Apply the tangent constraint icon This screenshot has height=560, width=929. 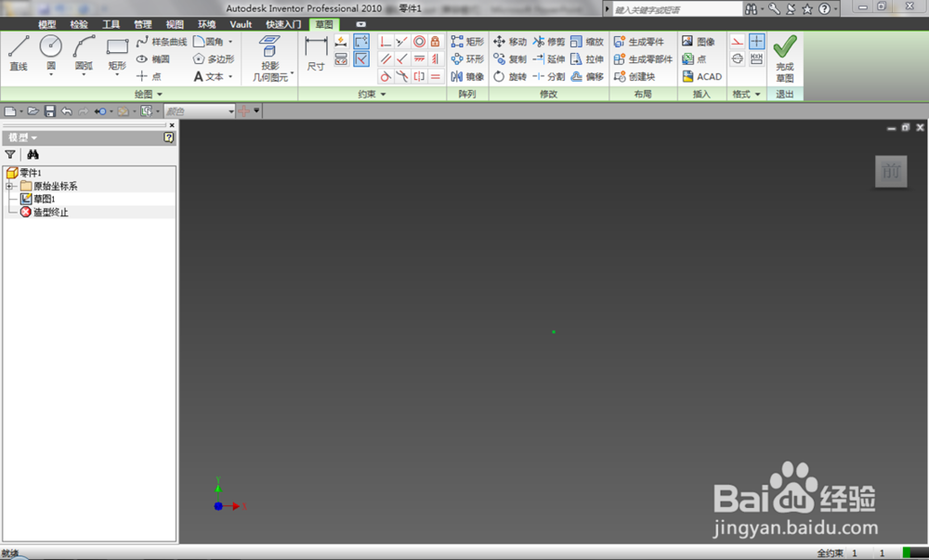pos(386,76)
